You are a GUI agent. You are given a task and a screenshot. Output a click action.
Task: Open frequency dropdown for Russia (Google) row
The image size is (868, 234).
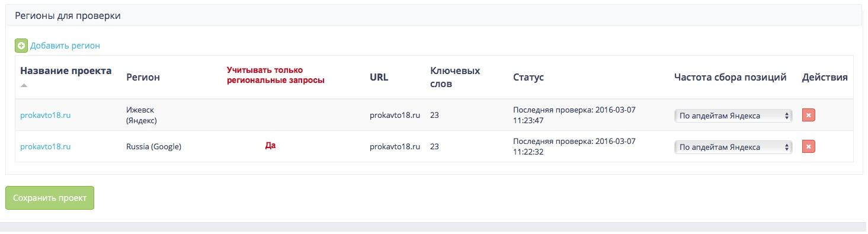coord(734,147)
